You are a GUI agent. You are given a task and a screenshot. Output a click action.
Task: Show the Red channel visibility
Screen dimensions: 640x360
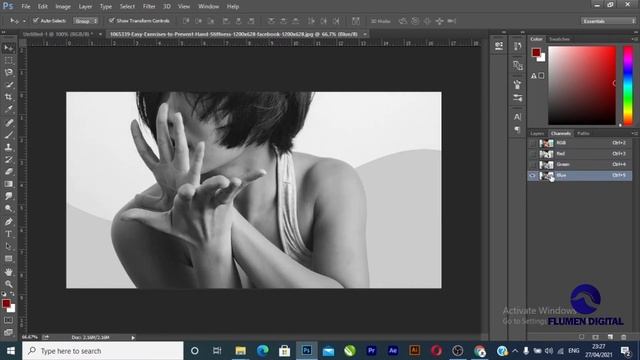click(x=532, y=154)
